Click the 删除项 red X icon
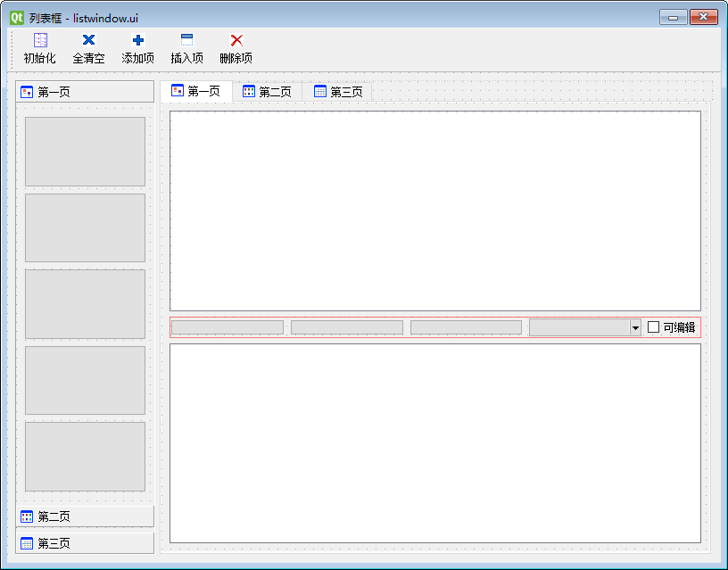Image resolution: width=728 pixels, height=570 pixels. tap(236, 40)
